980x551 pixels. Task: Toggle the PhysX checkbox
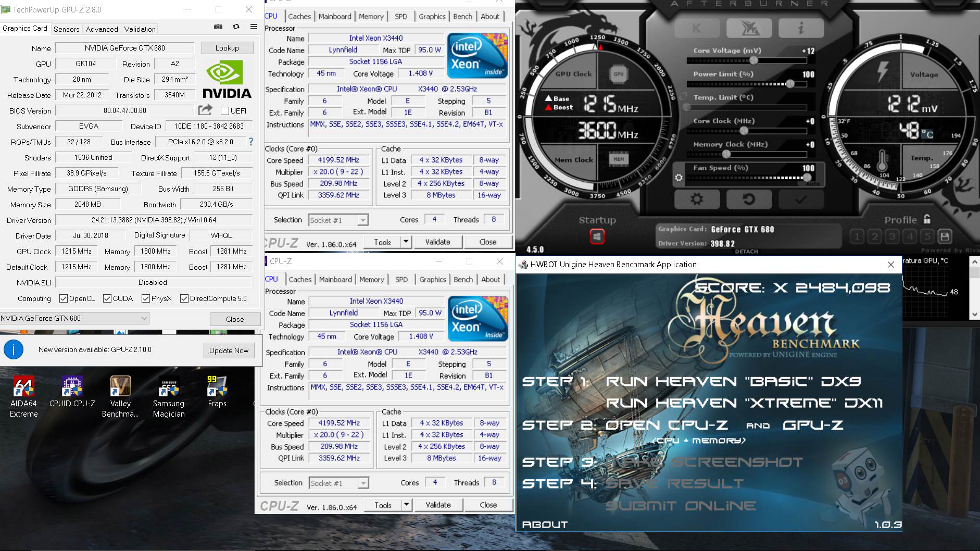pyautogui.click(x=146, y=298)
